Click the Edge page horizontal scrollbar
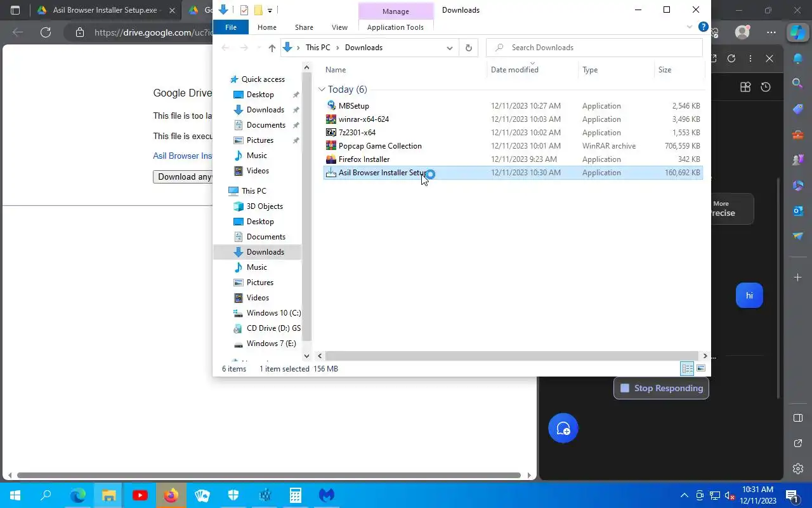812x508 pixels. click(270, 475)
